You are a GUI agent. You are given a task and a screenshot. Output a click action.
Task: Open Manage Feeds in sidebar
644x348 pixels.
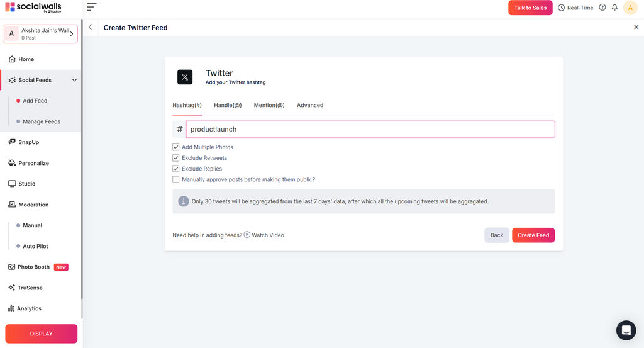click(42, 121)
